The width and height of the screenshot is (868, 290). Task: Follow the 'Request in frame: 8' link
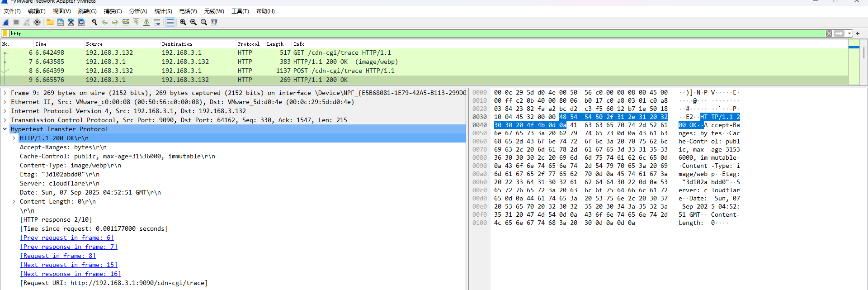click(58, 256)
